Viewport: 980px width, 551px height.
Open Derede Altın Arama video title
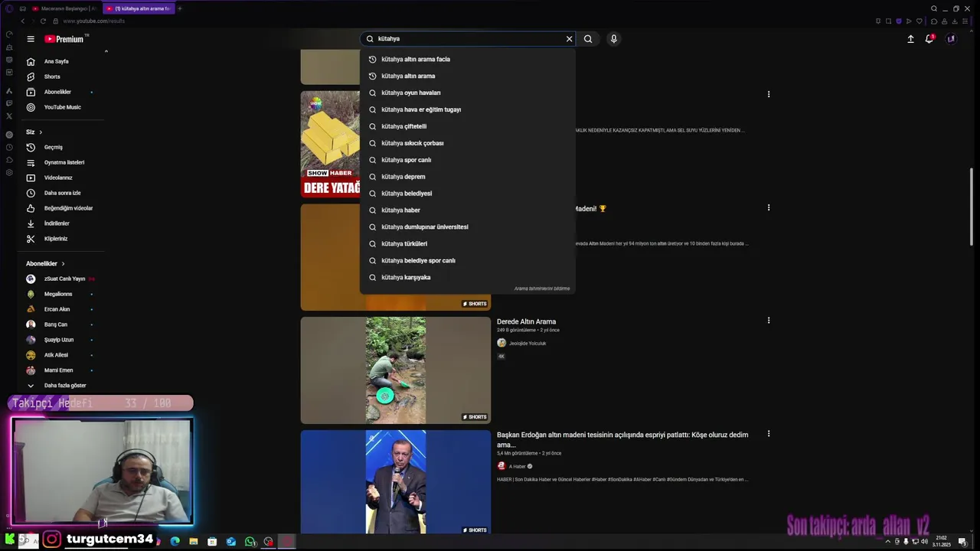point(526,321)
